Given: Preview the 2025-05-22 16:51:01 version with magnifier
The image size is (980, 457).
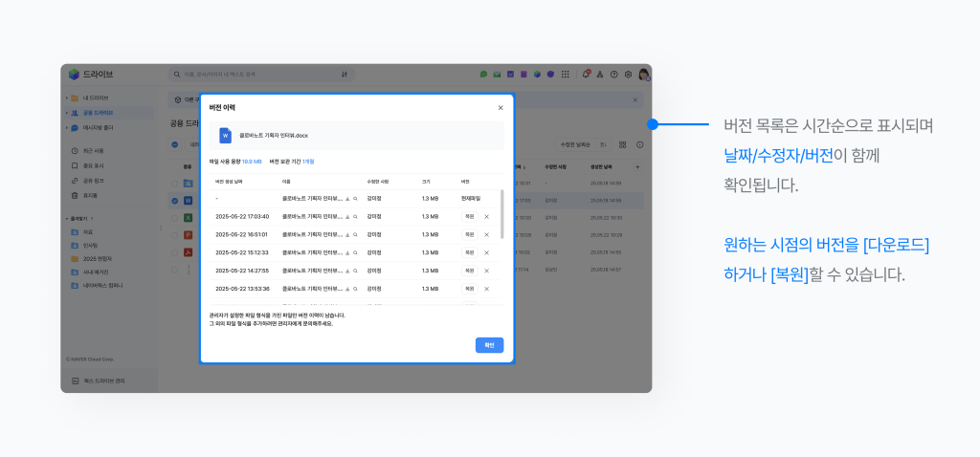Looking at the screenshot, I should pyautogui.click(x=355, y=234).
